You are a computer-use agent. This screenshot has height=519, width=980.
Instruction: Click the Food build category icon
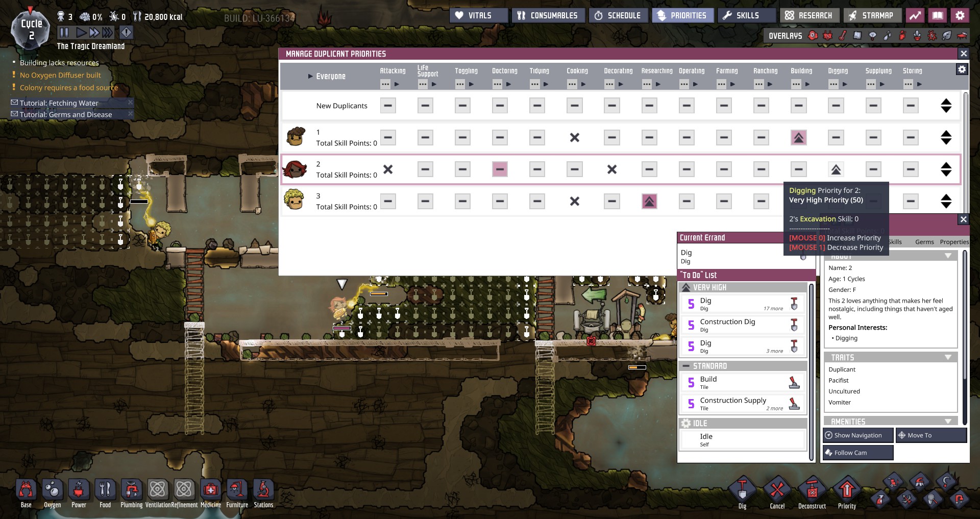click(x=105, y=491)
